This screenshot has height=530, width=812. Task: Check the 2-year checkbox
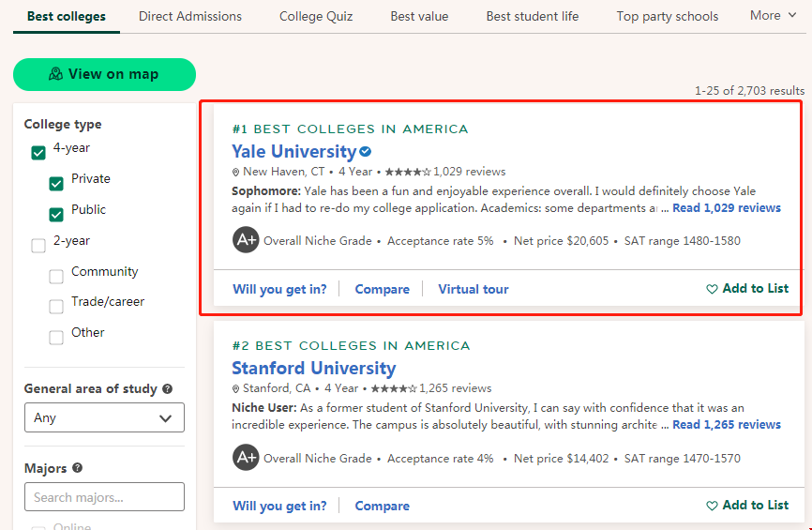pos(38,246)
